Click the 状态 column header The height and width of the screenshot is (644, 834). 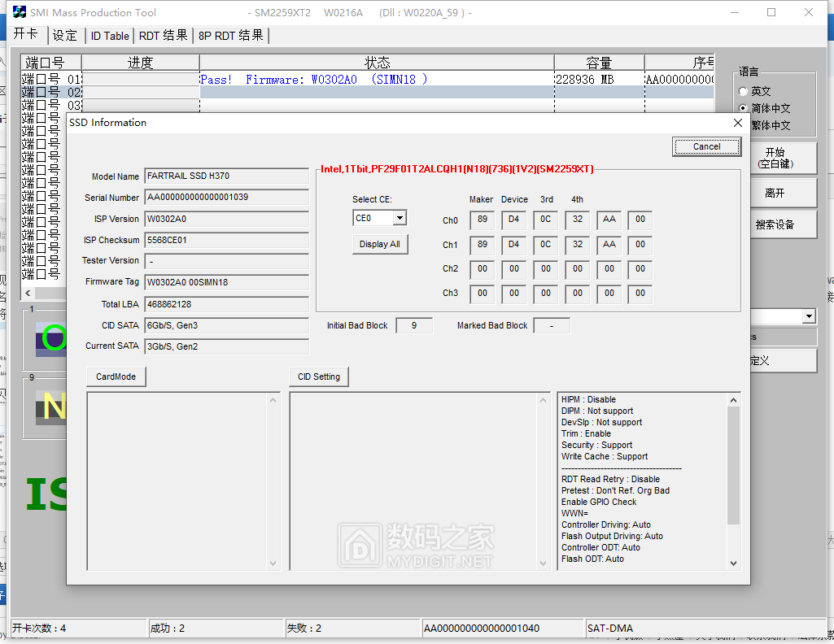pyautogui.click(x=377, y=62)
